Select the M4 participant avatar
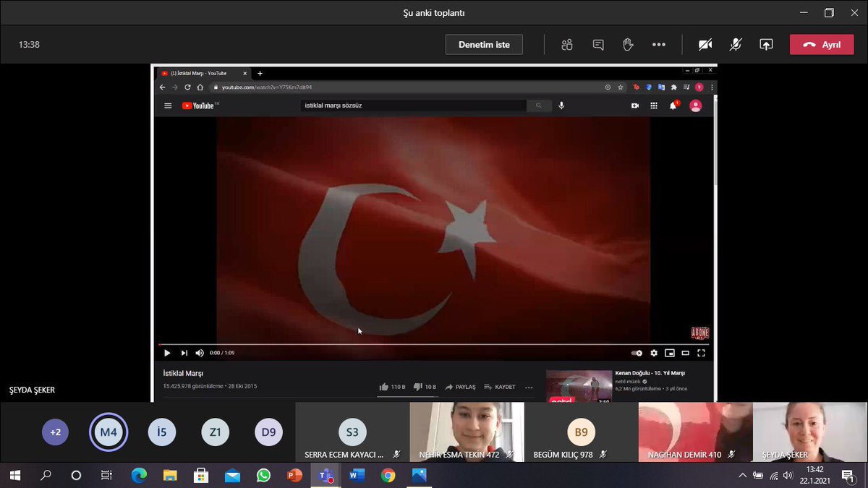The height and width of the screenshot is (488, 868). click(109, 432)
